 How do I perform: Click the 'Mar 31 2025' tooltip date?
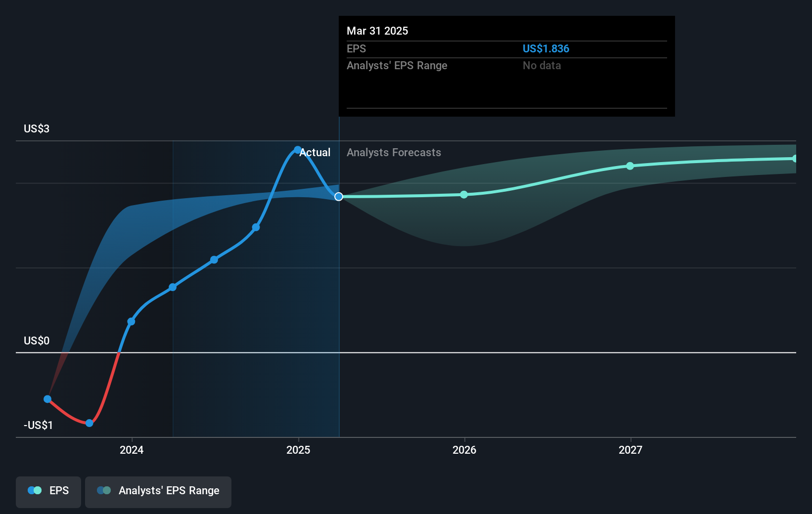(x=377, y=31)
